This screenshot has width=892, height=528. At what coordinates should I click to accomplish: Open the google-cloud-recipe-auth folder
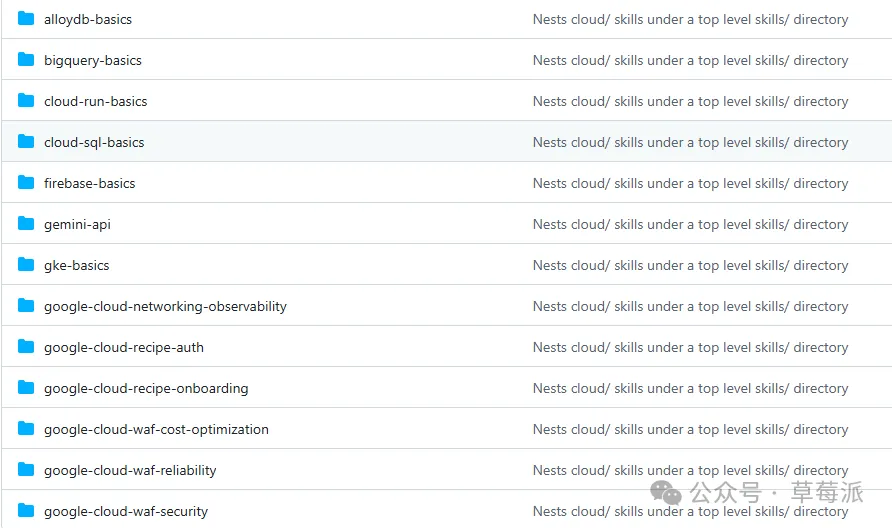(x=124, y=347)
